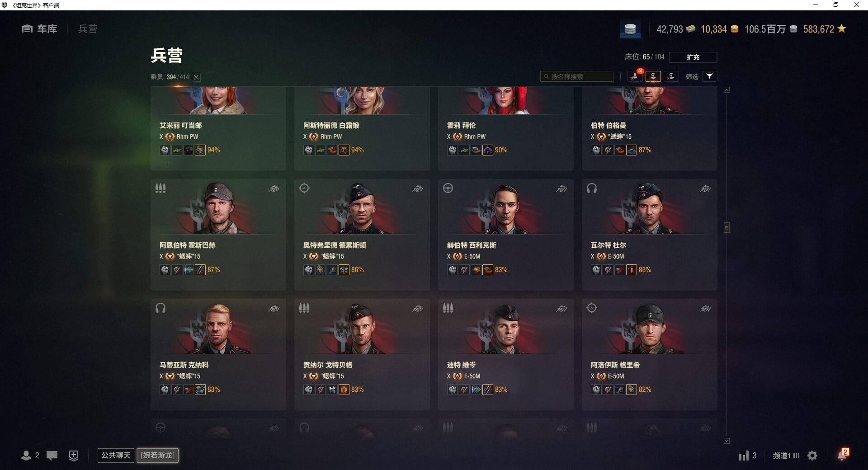868x470 pixels.
Task: Go back to the 车库 garage tab
Action: click(39, 29)
